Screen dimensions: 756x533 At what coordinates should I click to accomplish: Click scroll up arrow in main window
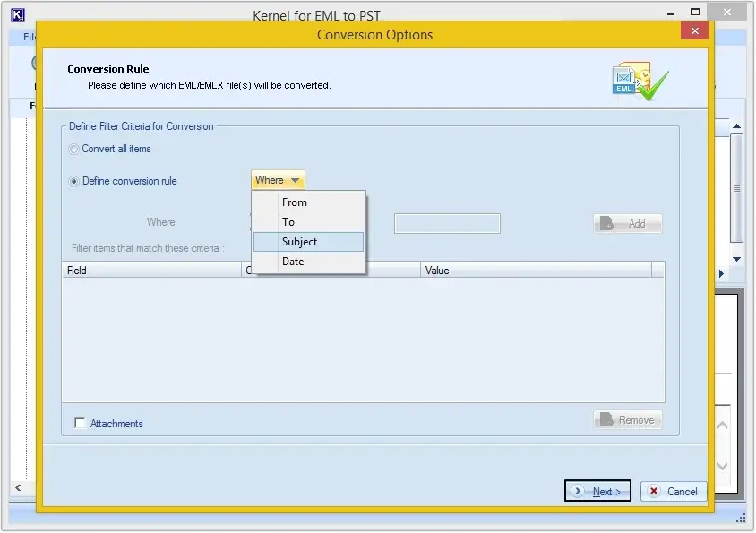[x=736, y=126]
